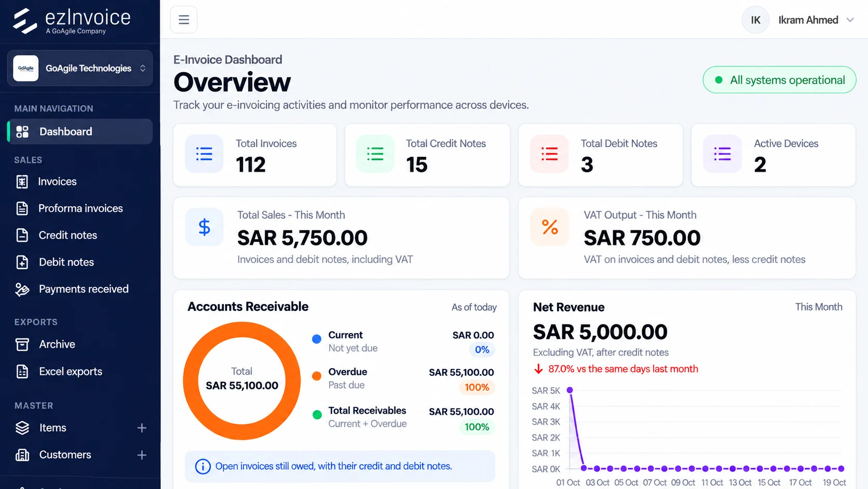This screenshot has width=868, height=489.
Task: Open the Dashboard navigation item
Action: point(80,131)
